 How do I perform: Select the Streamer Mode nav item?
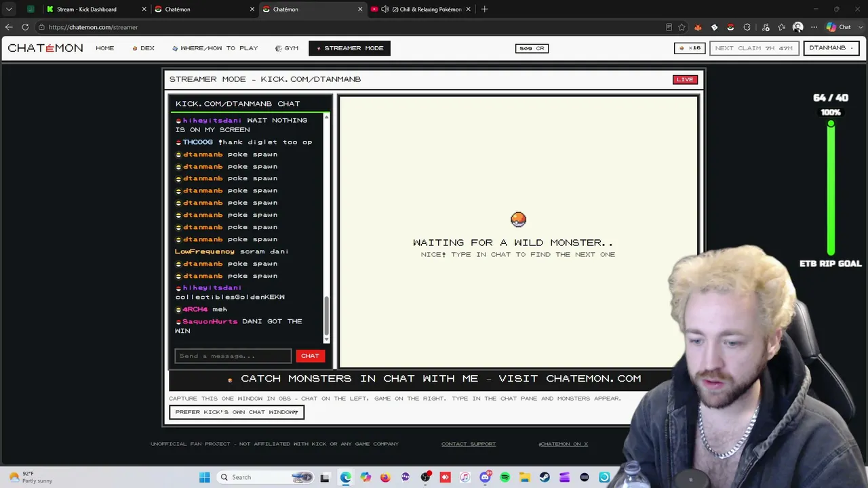(x=350, y=48)
